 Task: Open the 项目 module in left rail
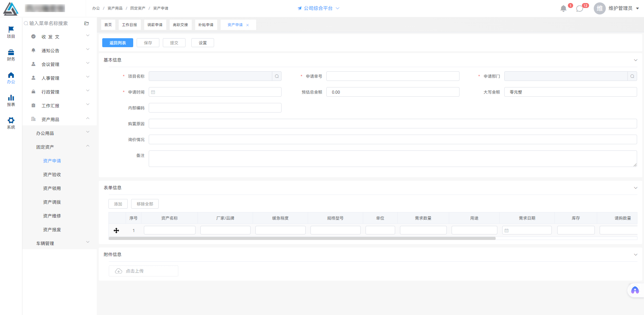pos(11,32)
